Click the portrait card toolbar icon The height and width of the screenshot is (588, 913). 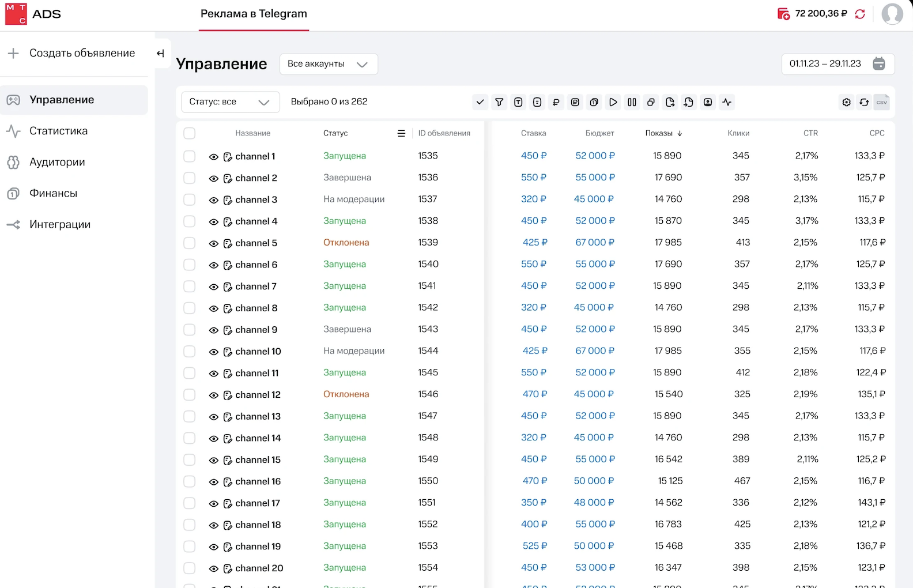click(x=708, y=102)
